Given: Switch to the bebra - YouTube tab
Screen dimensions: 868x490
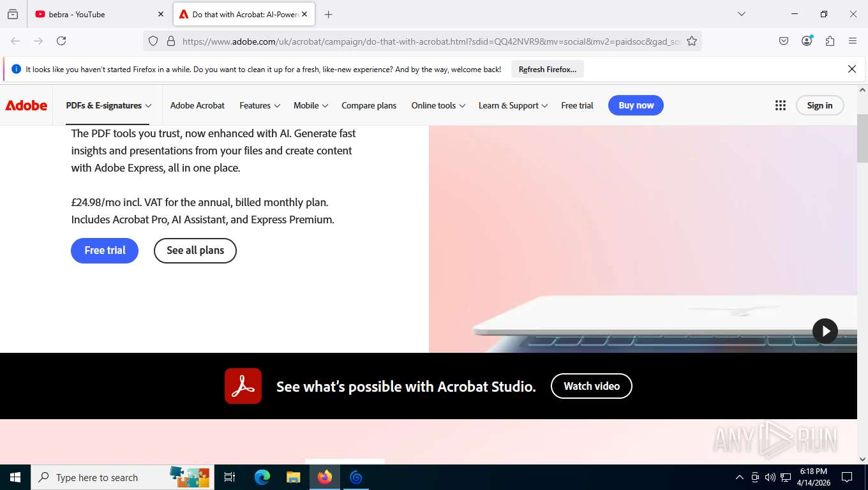Looking at the screenshot, I should click(99, 14).
